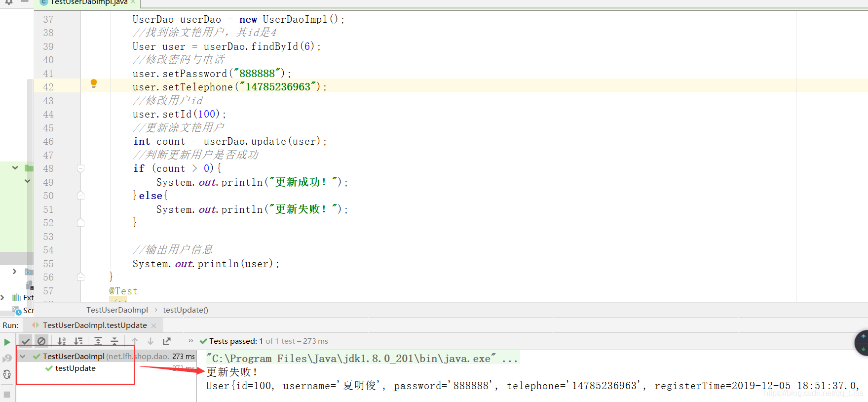This screenshot has width=868, height=402.
Task: Switch to TestUserDaoImpl.java editor tab
Action: pyautogui.click(x=89, y=2)
